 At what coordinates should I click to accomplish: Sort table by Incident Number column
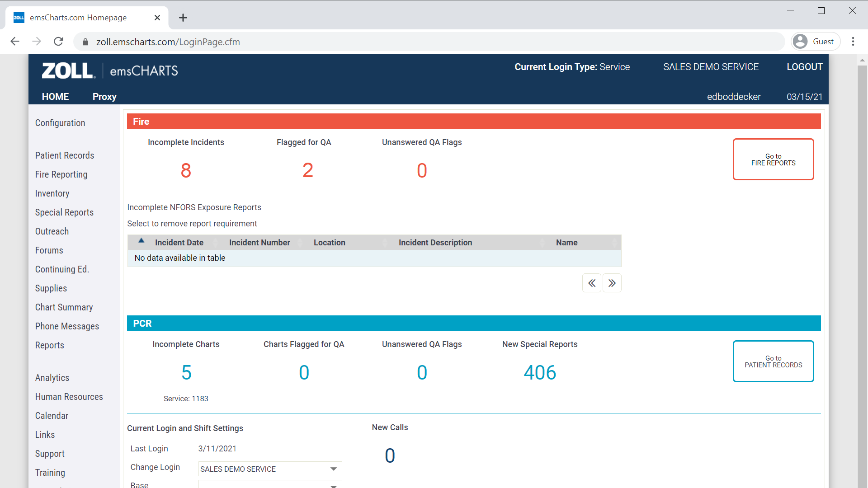tap(259, 243)
